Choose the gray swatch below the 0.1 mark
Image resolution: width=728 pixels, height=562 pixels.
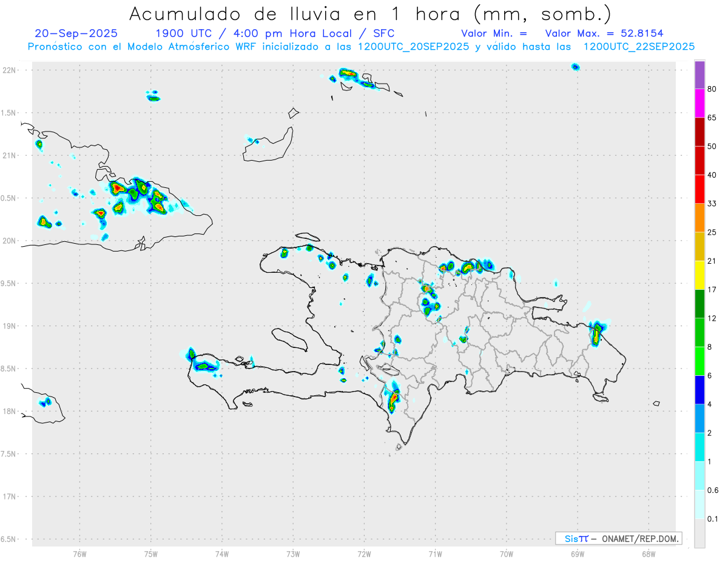click(699, 533)
